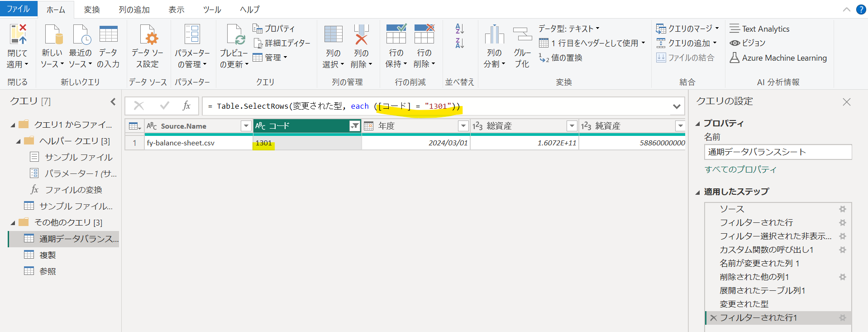Collapse その他のクエリ [3] folder
The width and height of the screenshot is (868, 332).
pos(13,222)
